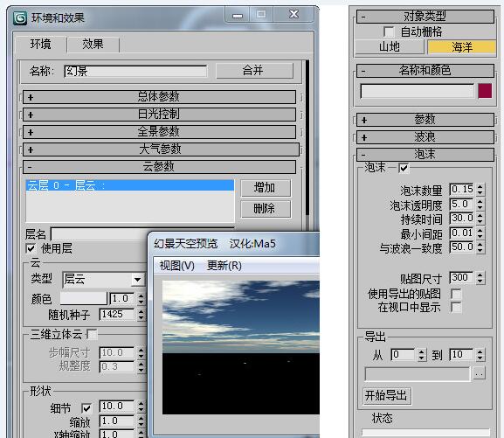504x438 pixels.
Task: Collapse the 对象类型 rollout
Action: coord(425,16)
